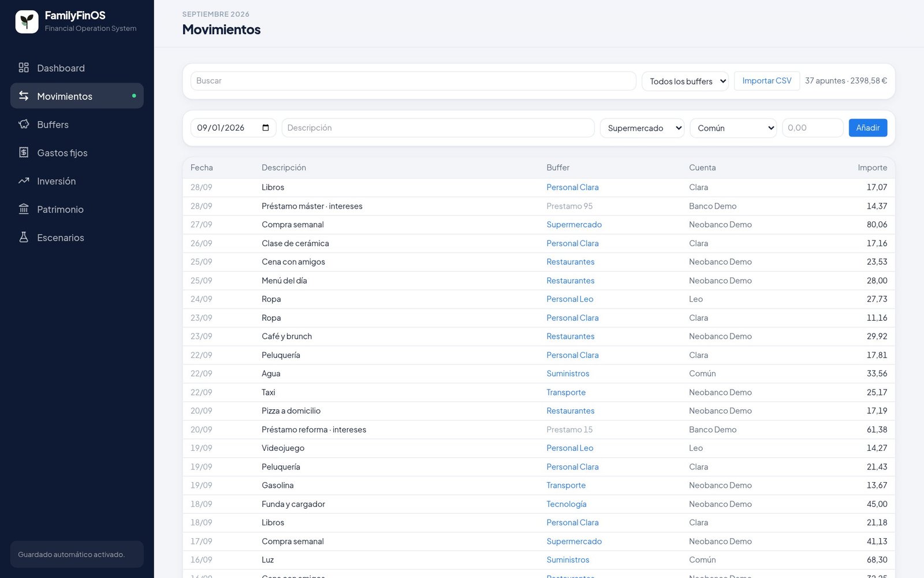Click Banco Demo in Préstamo máster row
Screen dimensions: 924x578
point(713,206)
